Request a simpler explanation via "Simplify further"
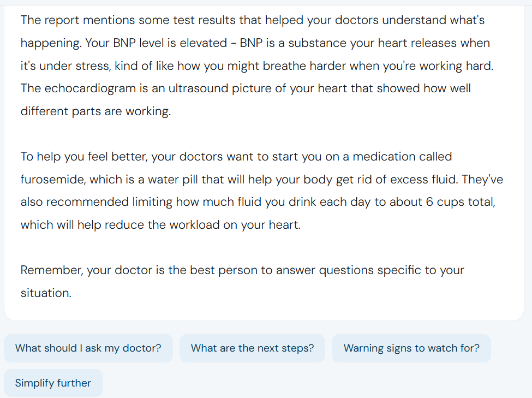 (52, 383)
